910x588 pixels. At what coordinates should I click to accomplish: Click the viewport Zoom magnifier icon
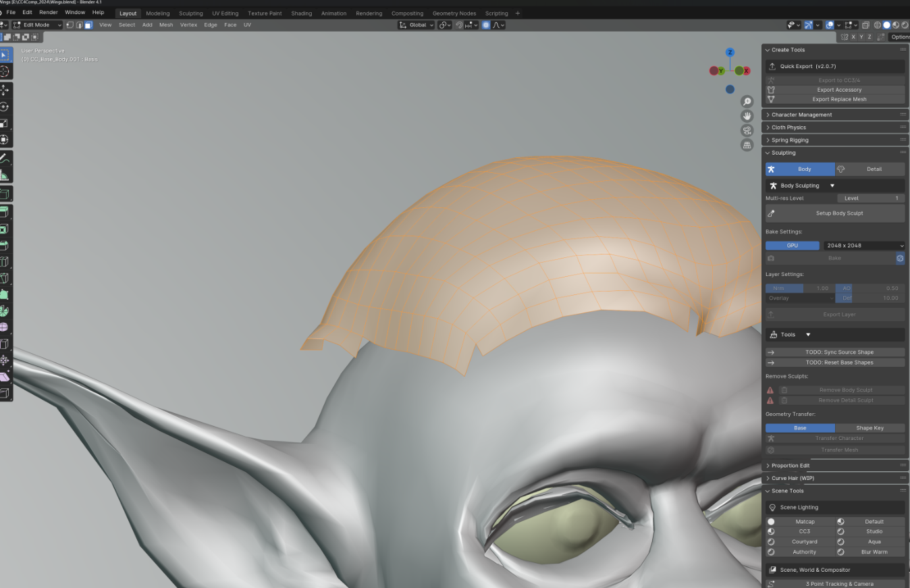[x=747, y=101]
